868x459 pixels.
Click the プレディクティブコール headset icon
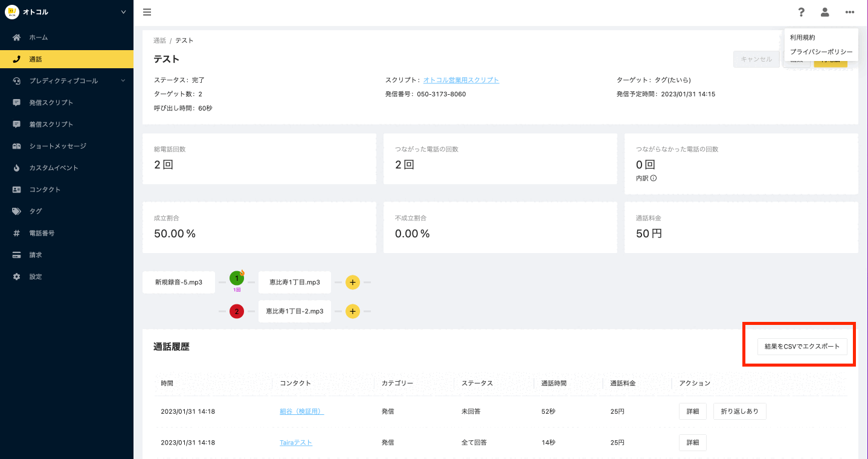[17, 81]
